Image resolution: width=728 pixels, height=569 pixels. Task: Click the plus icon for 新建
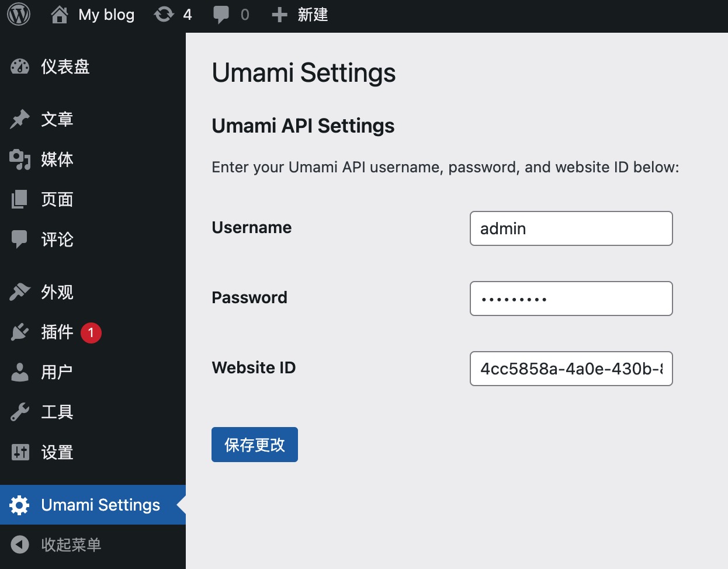pyautogui.click(x=279, y=15)
